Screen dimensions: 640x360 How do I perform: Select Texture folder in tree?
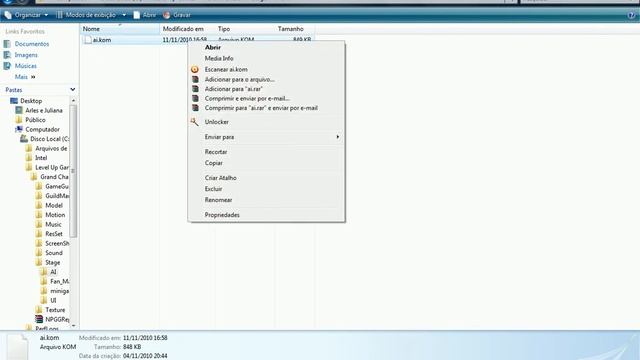(55, 310)
